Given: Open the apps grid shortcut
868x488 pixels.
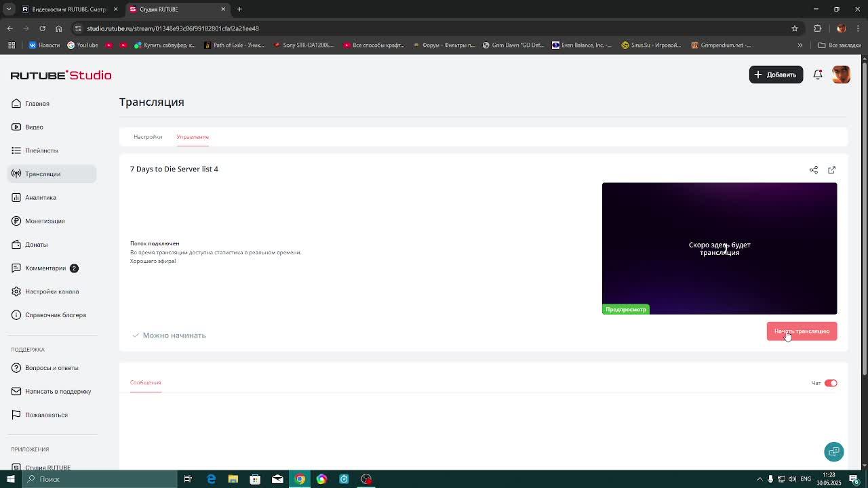Looking at the screenshot, I should pos(12,45).
